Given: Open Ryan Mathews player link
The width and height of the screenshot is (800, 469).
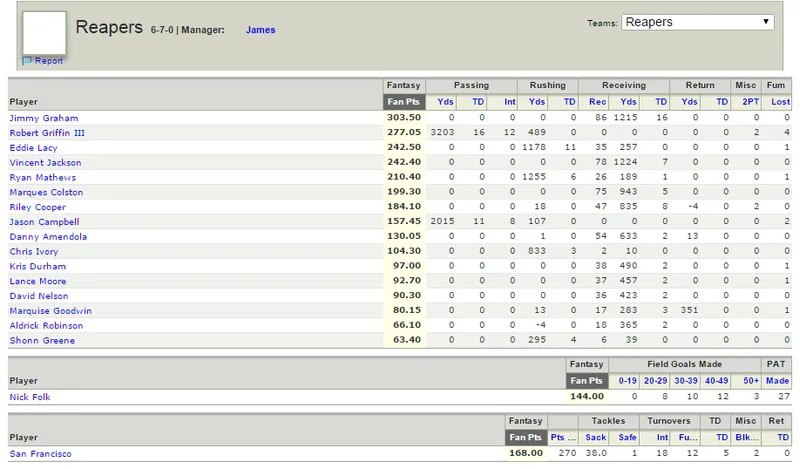Looking at the screenshot, I should coord(42,177).
